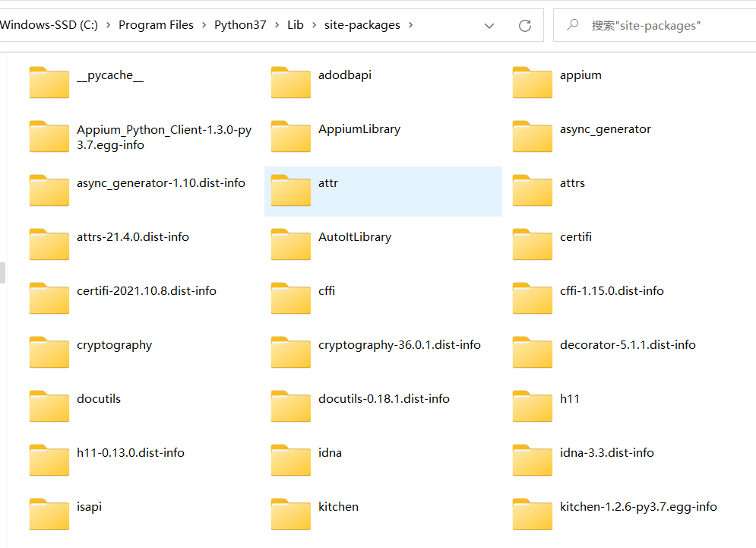
Task: Click the "docutils" folder name
Action: pos(99,399)
